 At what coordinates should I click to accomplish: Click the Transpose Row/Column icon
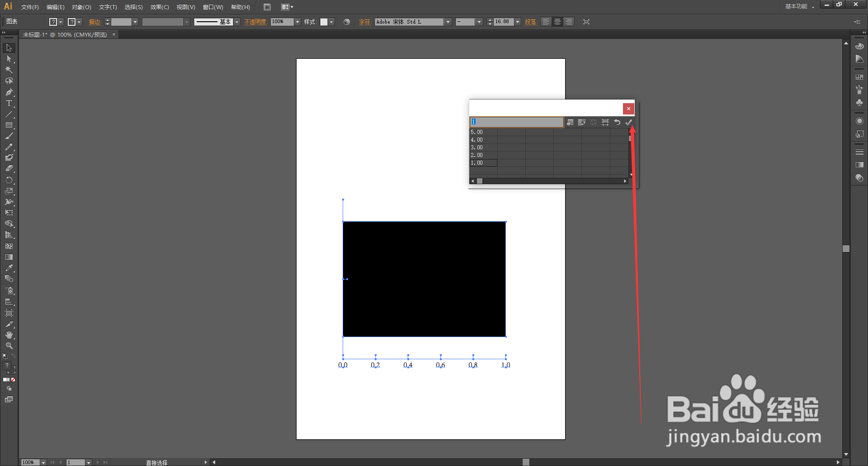click(x=582, y=122)
